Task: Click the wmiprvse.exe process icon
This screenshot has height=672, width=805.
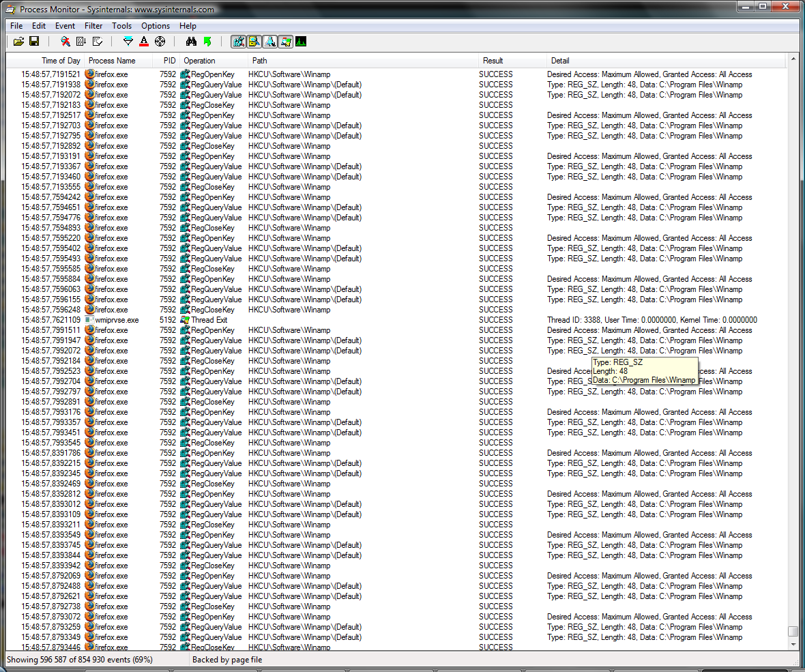Action: coord(89,320)
